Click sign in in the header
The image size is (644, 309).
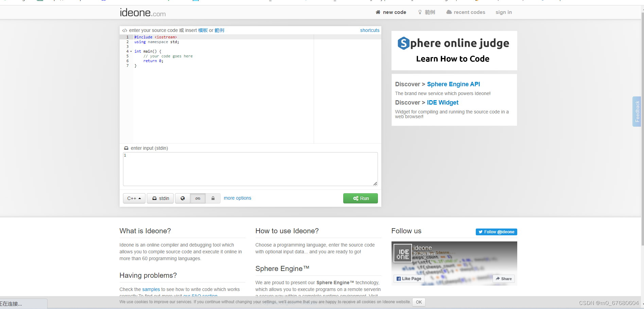pos(504,12)
